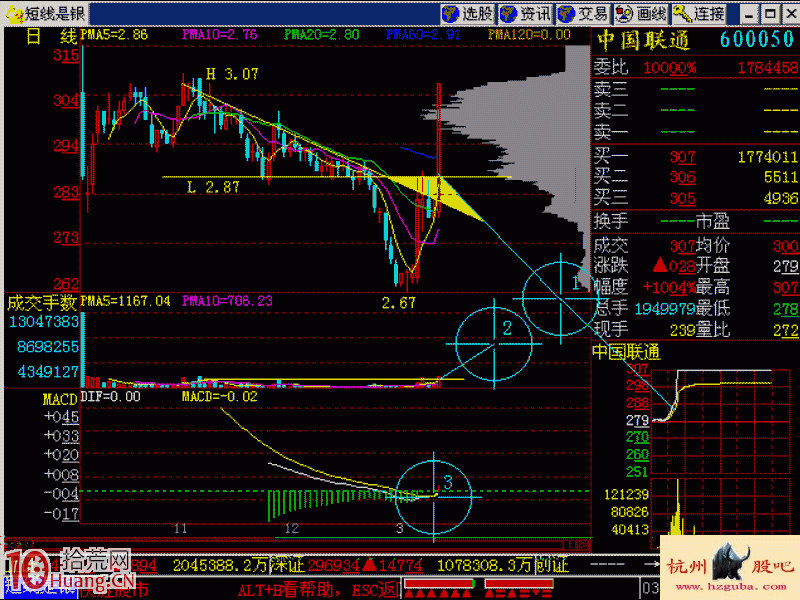Click the price axis label 273
Screen dimensions: 800x600
[x=66, y=237]
